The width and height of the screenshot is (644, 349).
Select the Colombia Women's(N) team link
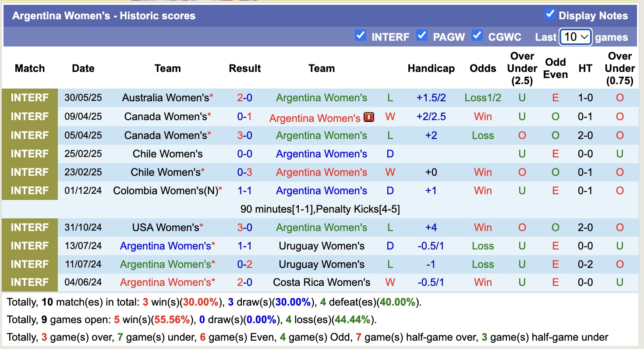[x=166, y=191]
